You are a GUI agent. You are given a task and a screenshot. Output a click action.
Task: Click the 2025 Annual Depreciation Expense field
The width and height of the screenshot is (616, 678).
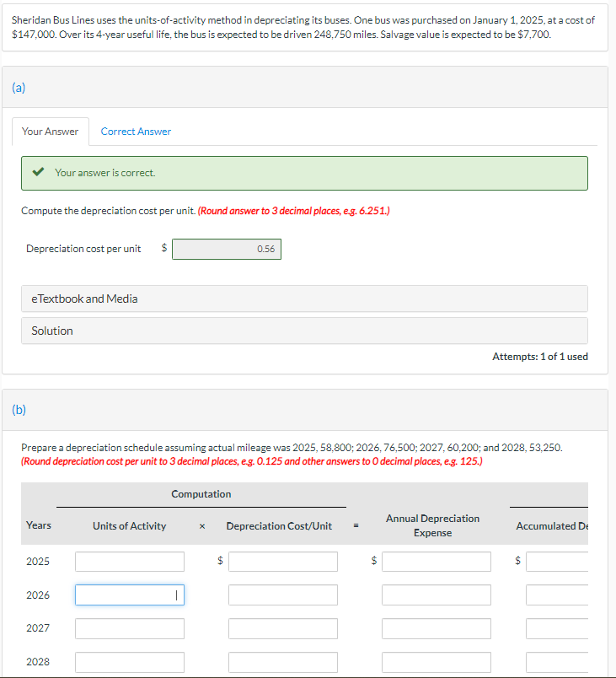pyautogui.click(x=437, y=562)
